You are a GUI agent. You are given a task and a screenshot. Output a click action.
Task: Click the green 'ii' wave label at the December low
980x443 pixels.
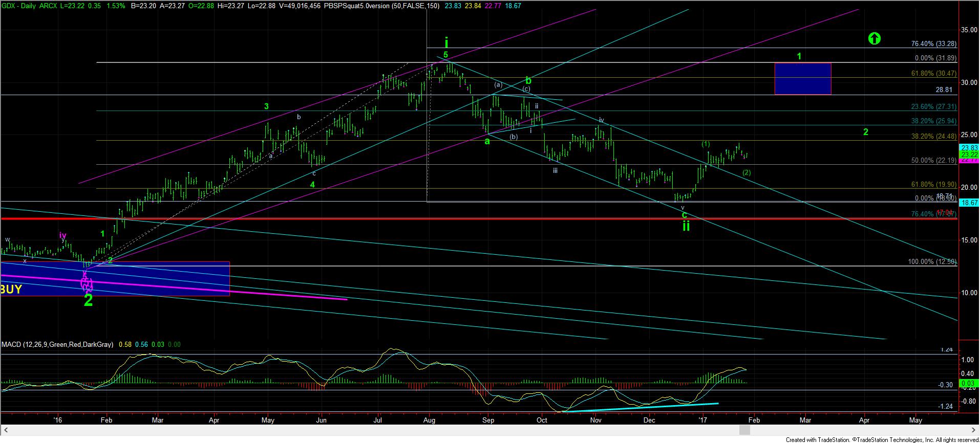click(686, 226)
